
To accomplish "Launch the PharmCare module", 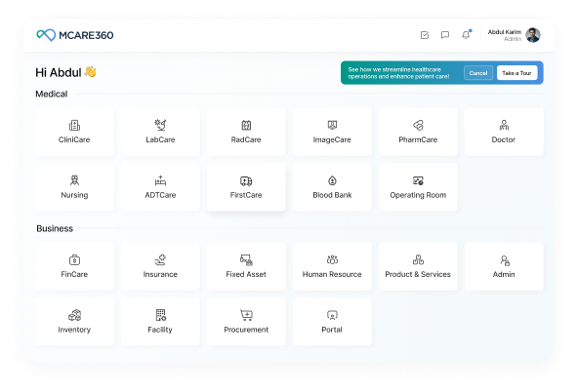I will point(418,132).
